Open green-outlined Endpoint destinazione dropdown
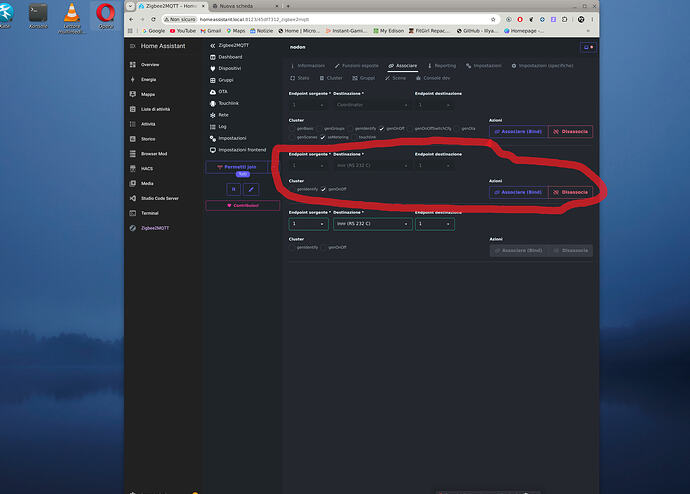This screenshot has width=690, height=494. tap(435, 224)
